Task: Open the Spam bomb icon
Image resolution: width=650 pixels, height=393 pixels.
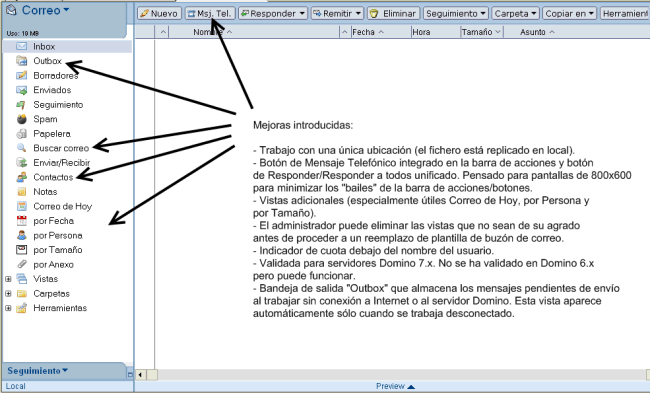Action: click(22, 119)
